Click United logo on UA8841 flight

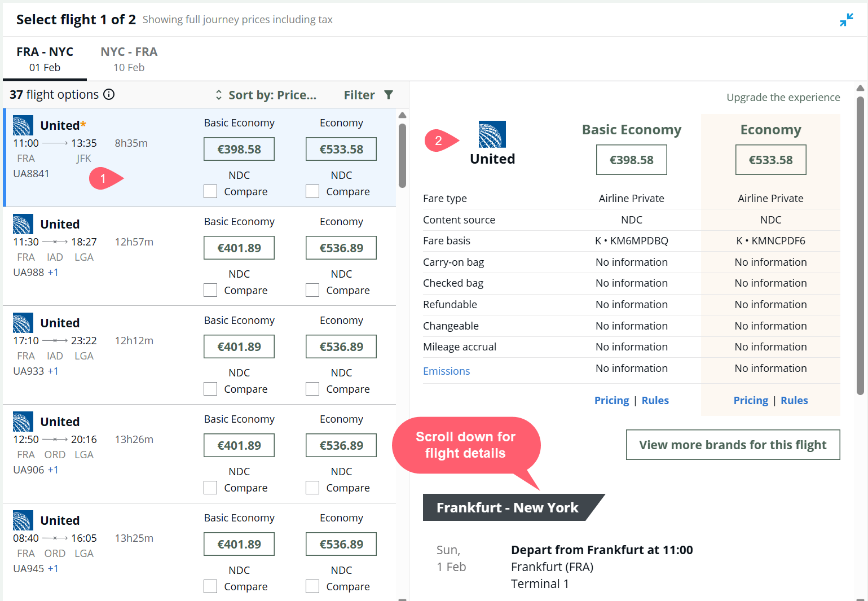[x=23, y=125]
